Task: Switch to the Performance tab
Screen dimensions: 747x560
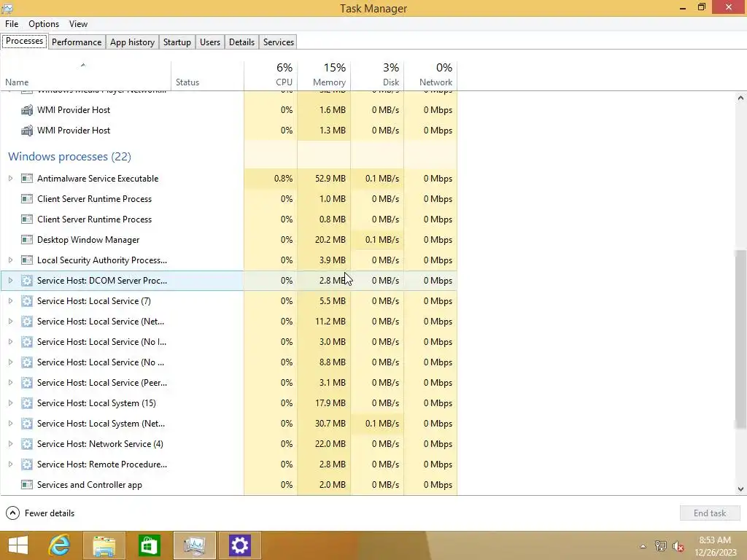Action: 77,42
